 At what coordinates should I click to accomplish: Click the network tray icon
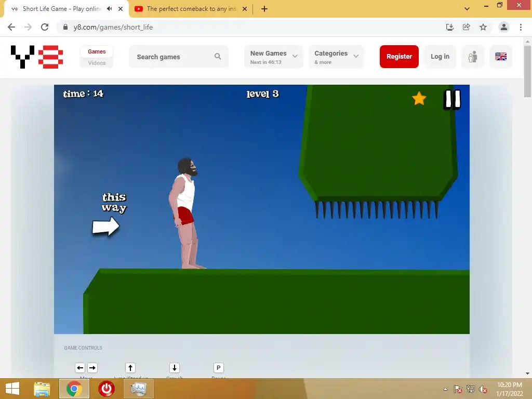pyautogui.click(x=471, y=389)
